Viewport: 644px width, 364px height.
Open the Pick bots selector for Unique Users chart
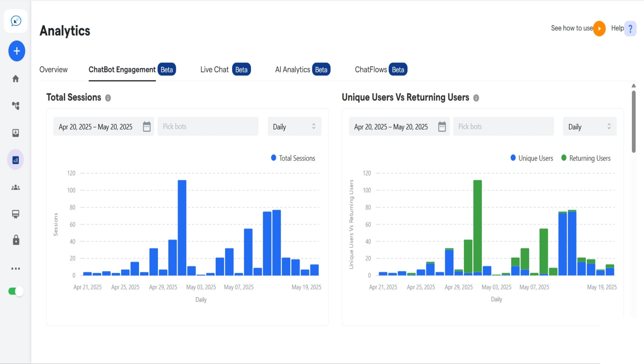point(503,126)
